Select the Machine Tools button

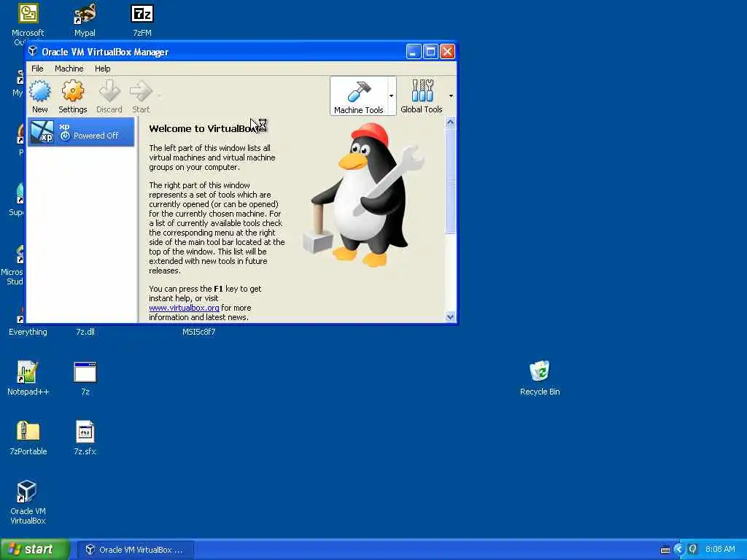359,97
